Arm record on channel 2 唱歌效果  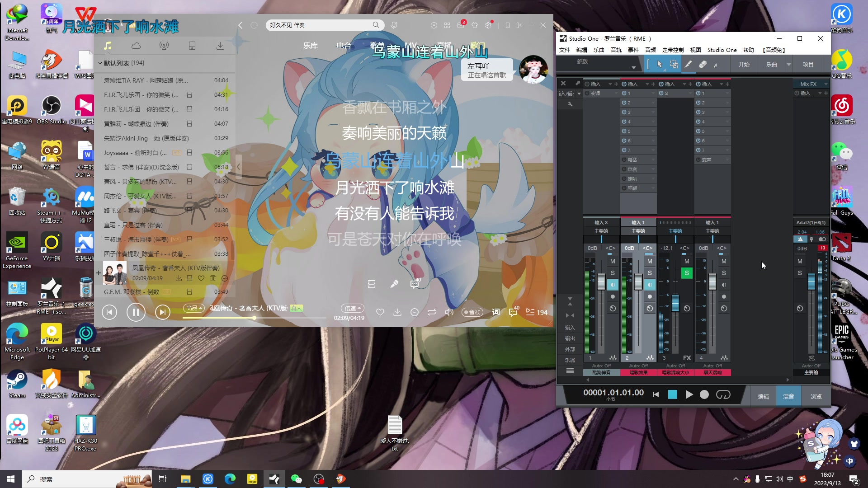[x=650, y=297]
